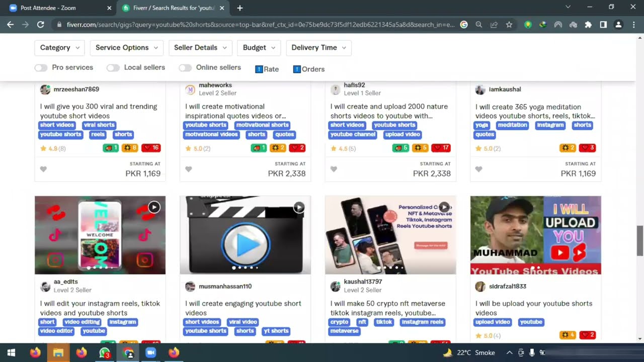Viewport: 644px width, 362px height.
Task: Play video on kaushal13797 gig thumbnail
Action: point(444,207)
